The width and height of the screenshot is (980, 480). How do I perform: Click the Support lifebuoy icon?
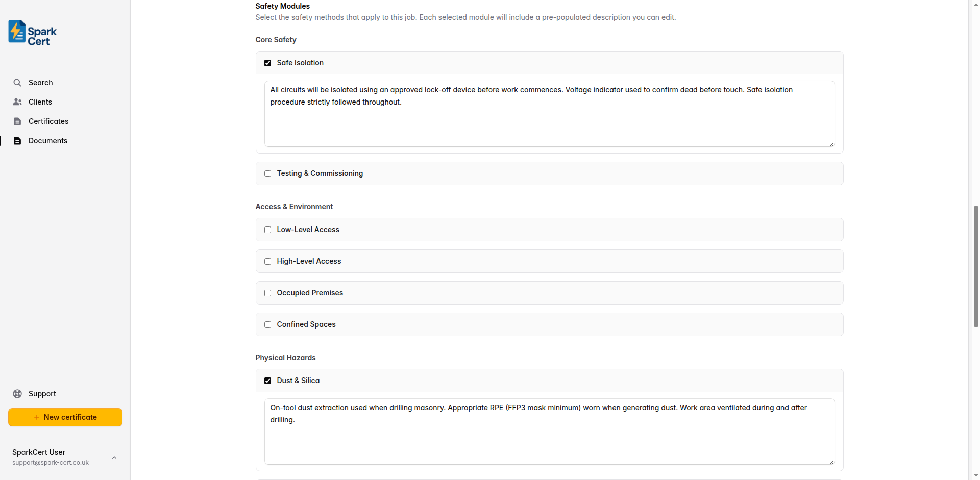pos(17,393)
